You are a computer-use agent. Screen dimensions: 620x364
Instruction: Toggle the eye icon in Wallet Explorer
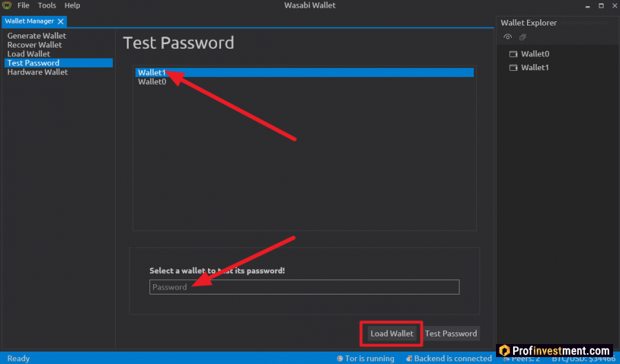pyautogui.click(x=508, y=37)
